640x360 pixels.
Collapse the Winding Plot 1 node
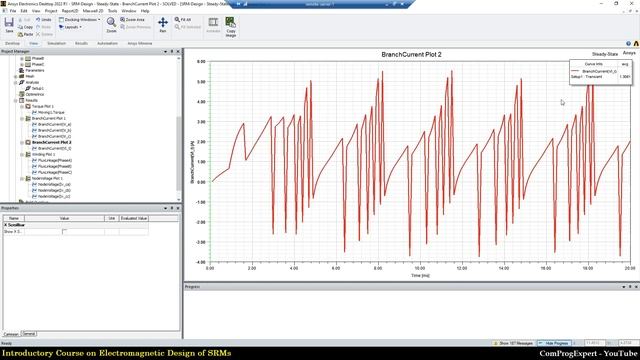coord(22,155)
